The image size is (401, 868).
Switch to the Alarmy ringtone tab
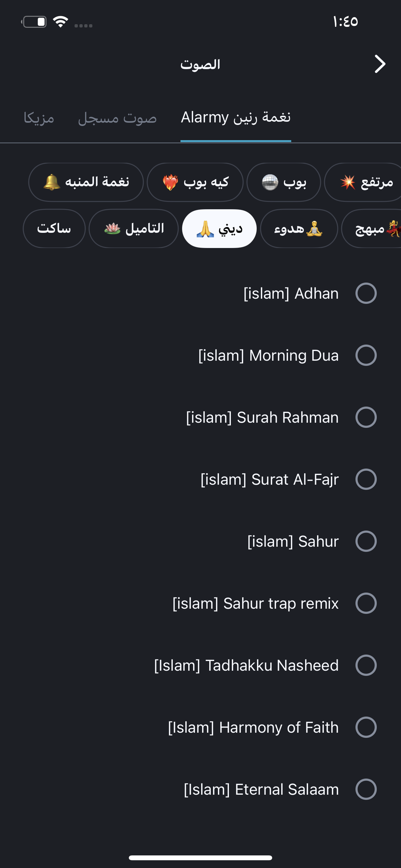click(236, 118)
